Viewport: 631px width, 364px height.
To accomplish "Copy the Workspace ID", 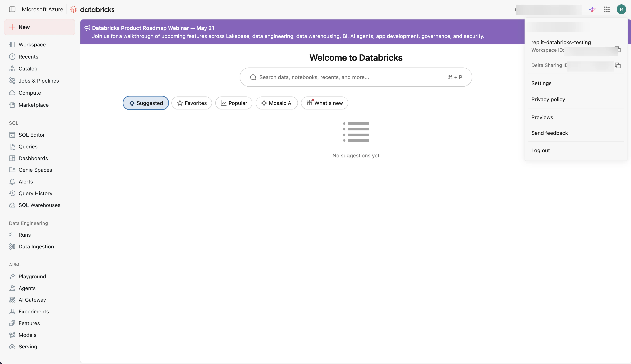I will (x=618, y=49).
